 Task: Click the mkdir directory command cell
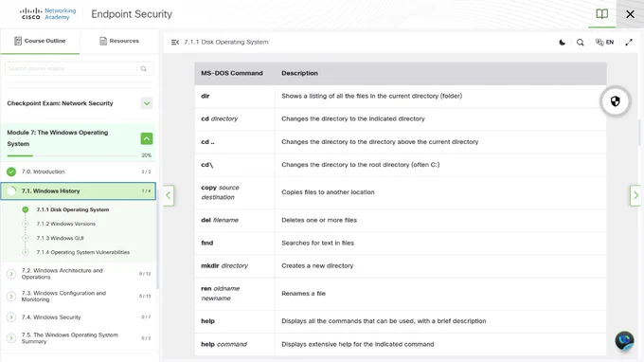point(235,266)
